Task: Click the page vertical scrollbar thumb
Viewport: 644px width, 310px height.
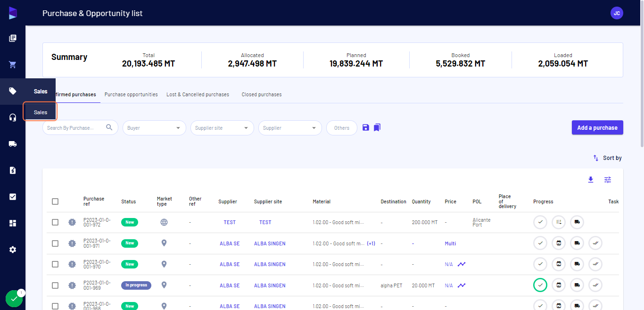Action: click(642, 74)
